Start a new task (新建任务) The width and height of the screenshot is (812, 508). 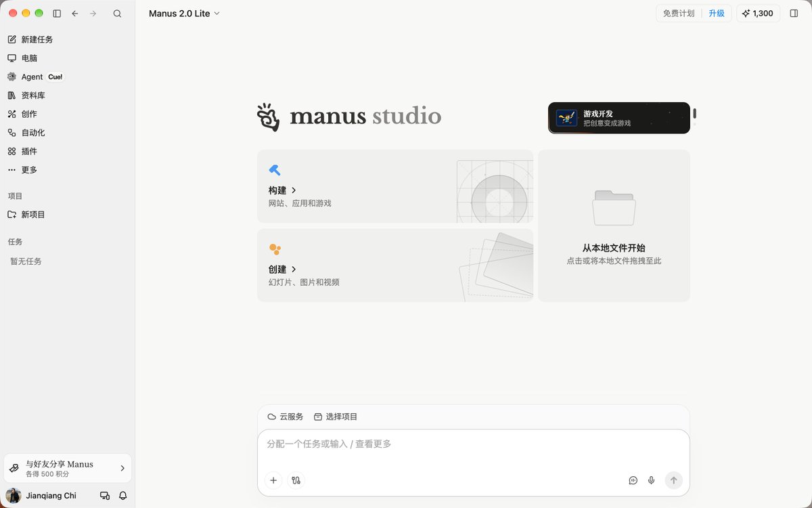point(68,39)
